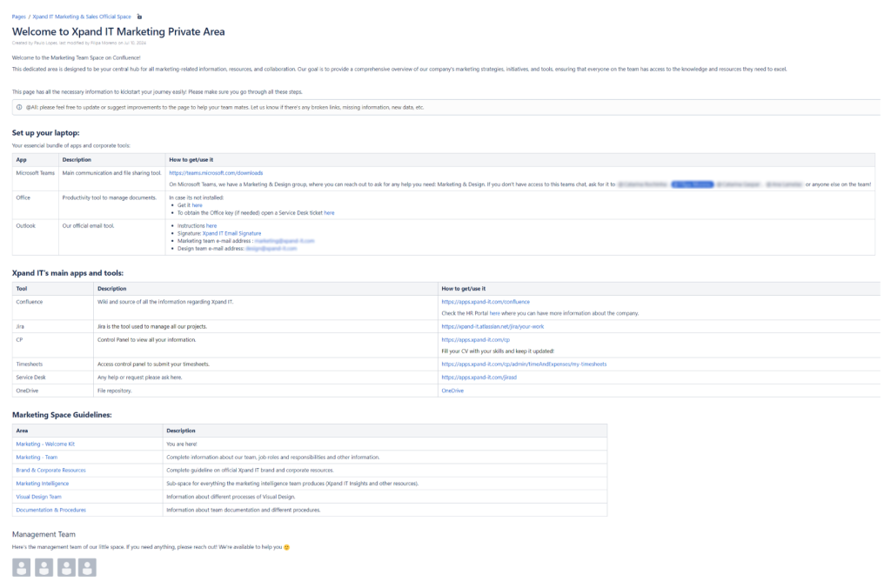Image resolution: width=891 pixels, height=588 pixels.
Task: Open the Jira your-work URL
Action: tap(492, 326)
